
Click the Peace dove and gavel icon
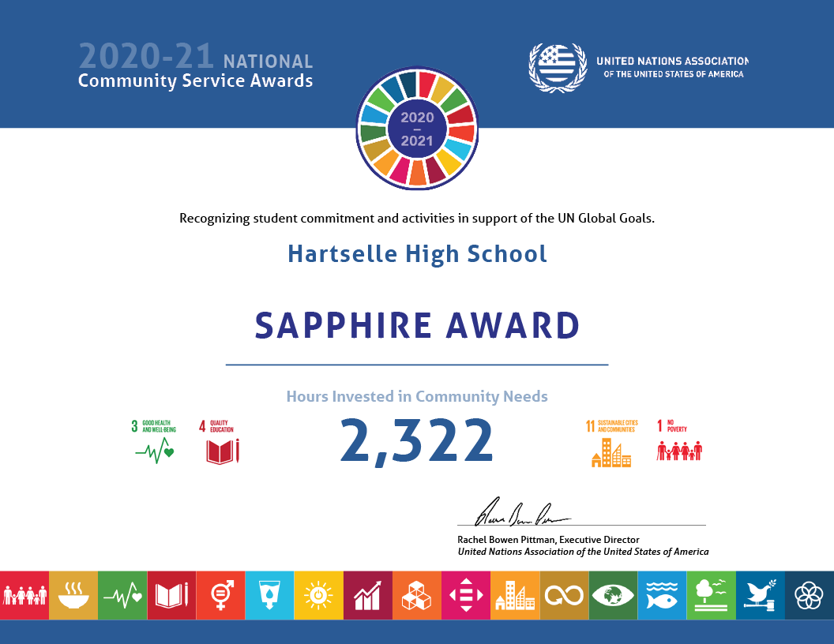click(761, 595)
